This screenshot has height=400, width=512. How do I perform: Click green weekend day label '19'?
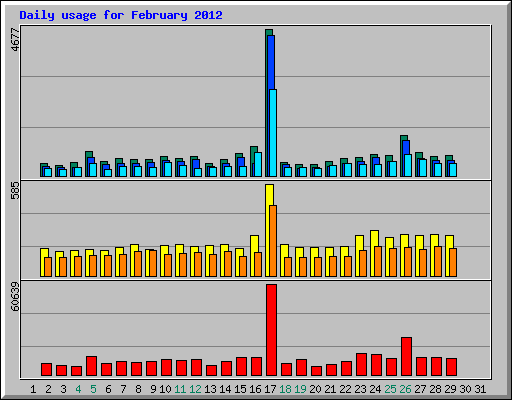coord(300,389)
